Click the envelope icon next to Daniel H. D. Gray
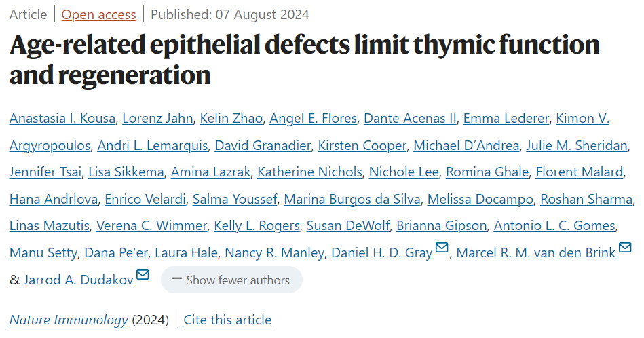The width and height of the screenshot is (644, 338). point(442,248)
